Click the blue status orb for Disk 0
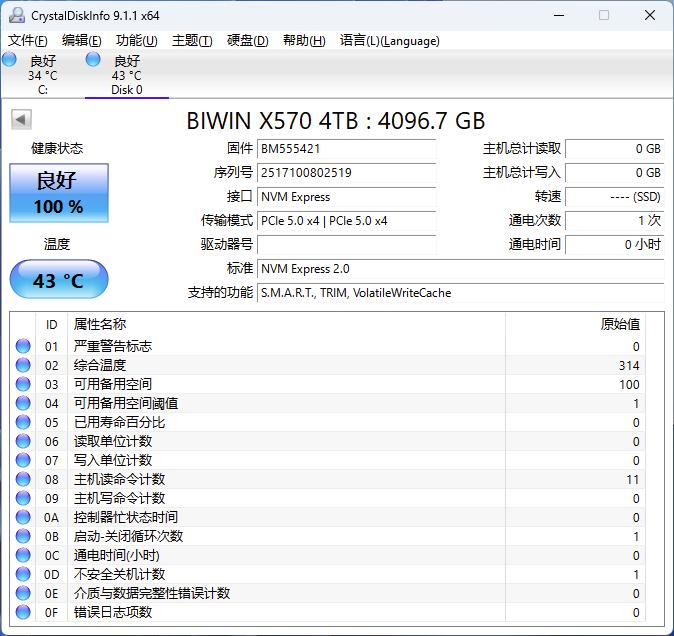Screen dimensions: 674x636 pyautogui.click(x=93, y=59)
